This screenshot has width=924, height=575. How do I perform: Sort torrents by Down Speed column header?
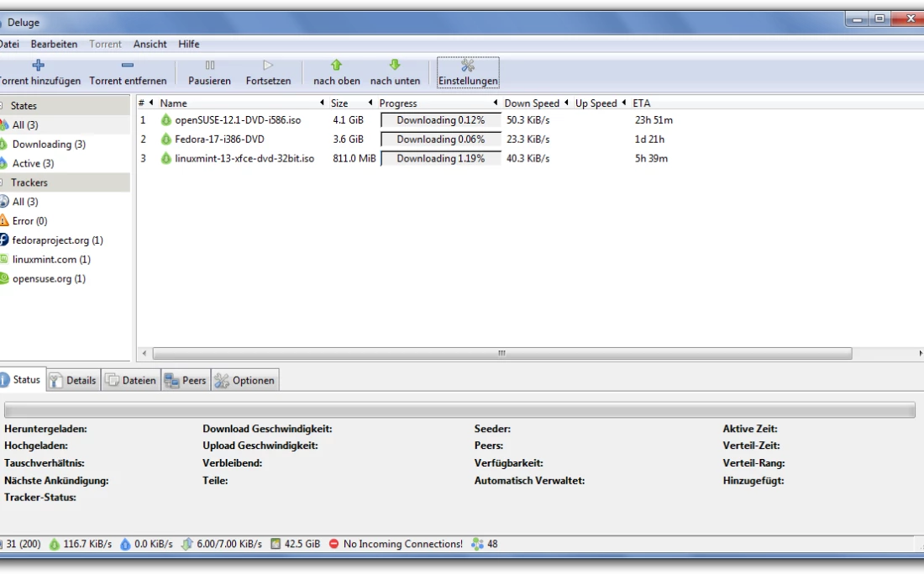532,103
